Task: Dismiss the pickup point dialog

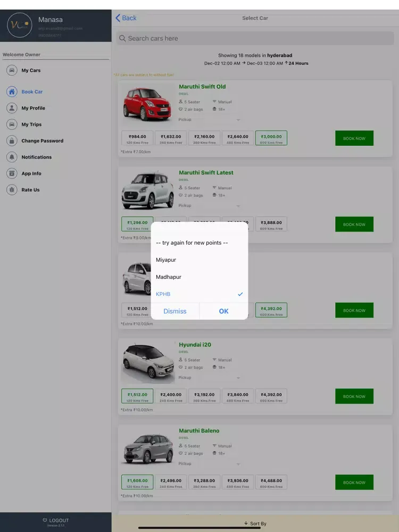Action: (175, 311)
